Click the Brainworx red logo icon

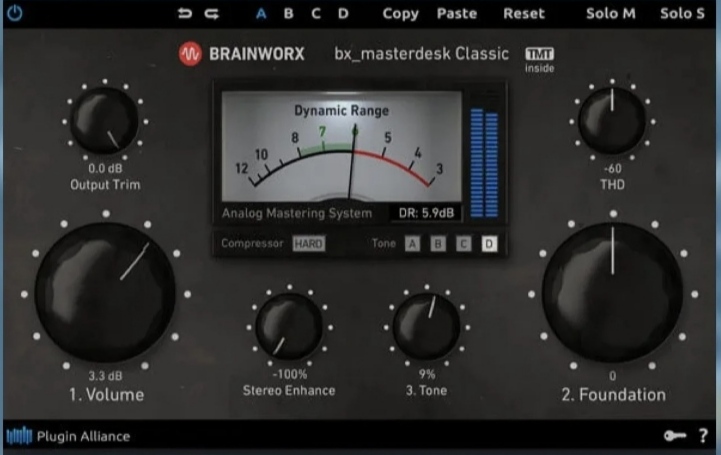[x=190, y=54]
